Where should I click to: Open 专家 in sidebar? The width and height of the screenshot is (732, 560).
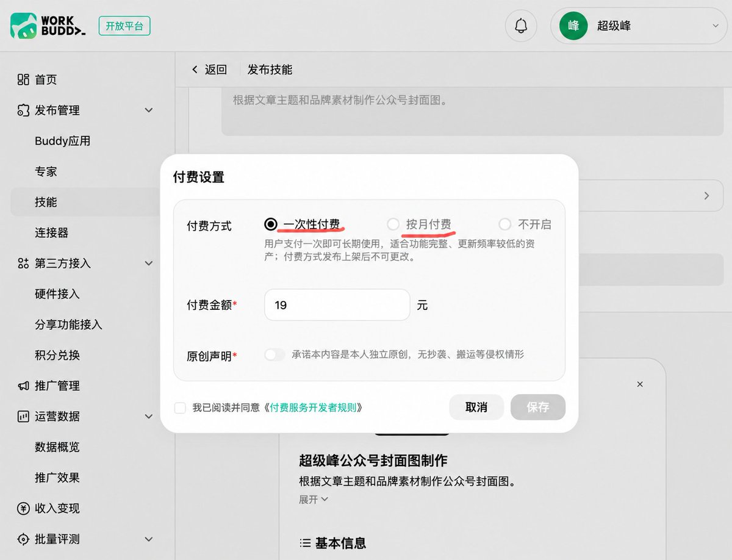pos(46,171)
